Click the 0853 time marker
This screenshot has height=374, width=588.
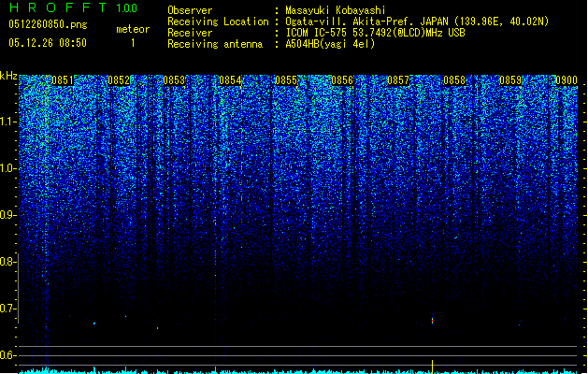pyautogui.click(x=174, y=80)
